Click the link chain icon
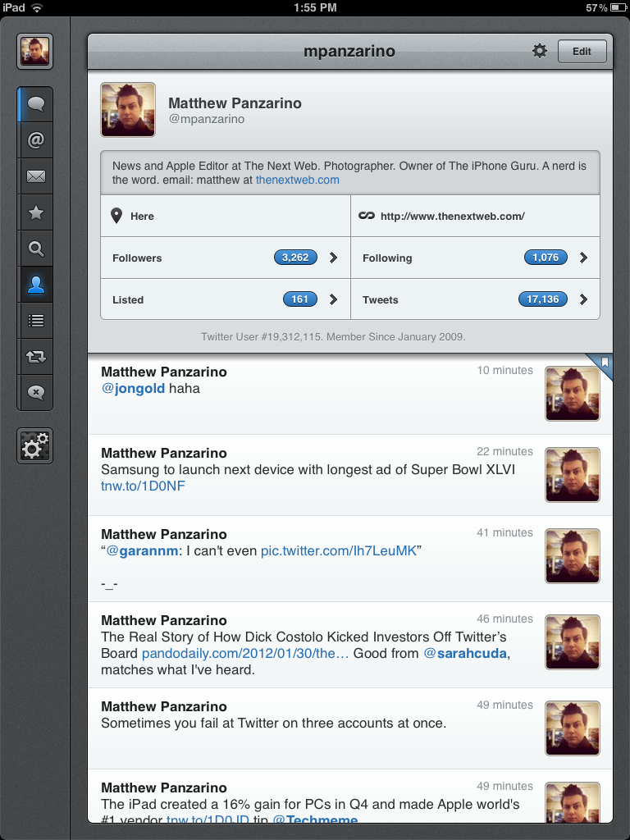 (367, 216)
